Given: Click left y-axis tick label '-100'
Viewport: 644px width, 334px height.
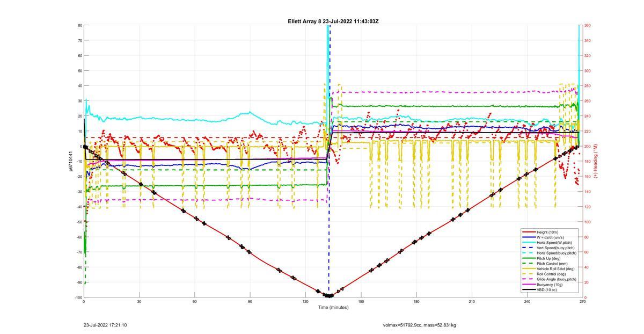Looking at the screenshot, I should (x=78, y=297).
